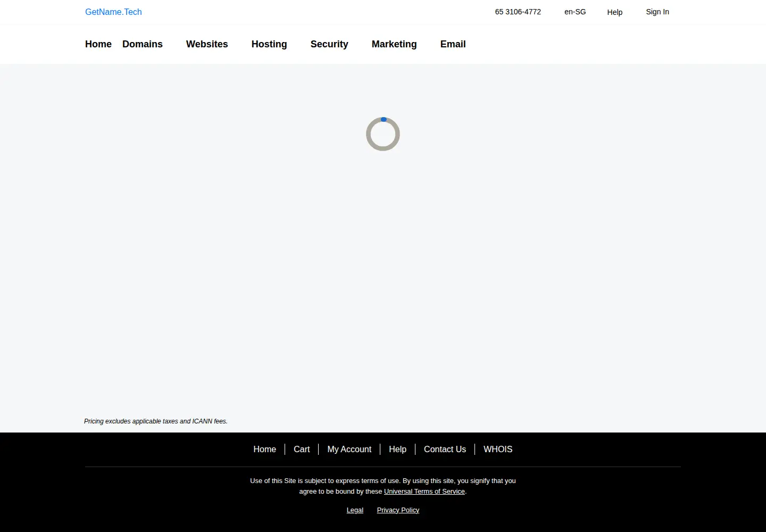Open the Email menu

coord(453,44)
